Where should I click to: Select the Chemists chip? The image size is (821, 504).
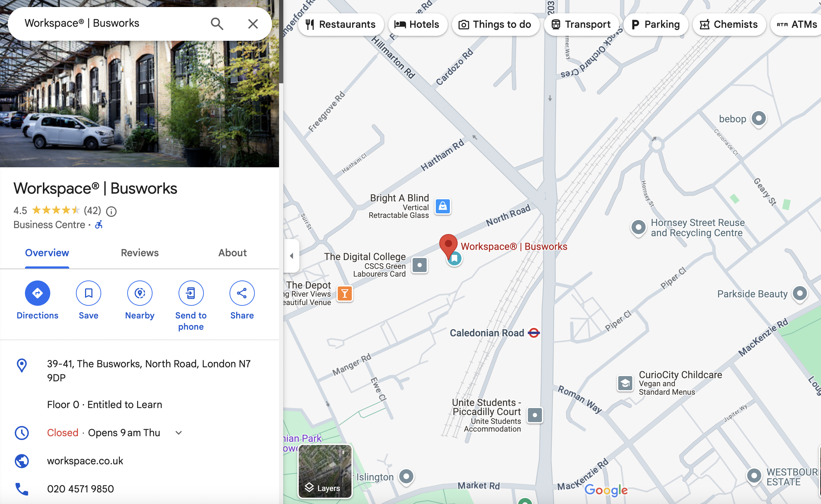729,25
